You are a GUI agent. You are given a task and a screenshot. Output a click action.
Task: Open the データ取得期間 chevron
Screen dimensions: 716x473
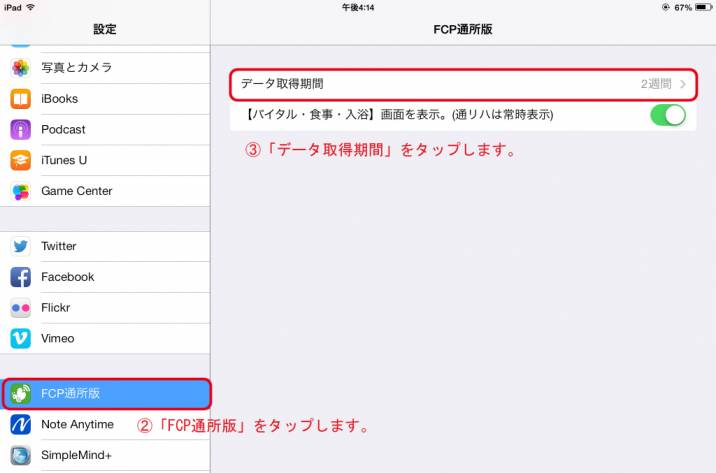pos(683,84)
